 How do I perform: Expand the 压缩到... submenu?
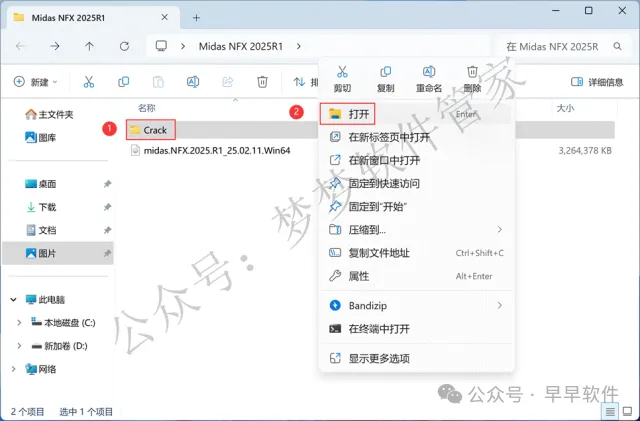(x=416, y=230)
